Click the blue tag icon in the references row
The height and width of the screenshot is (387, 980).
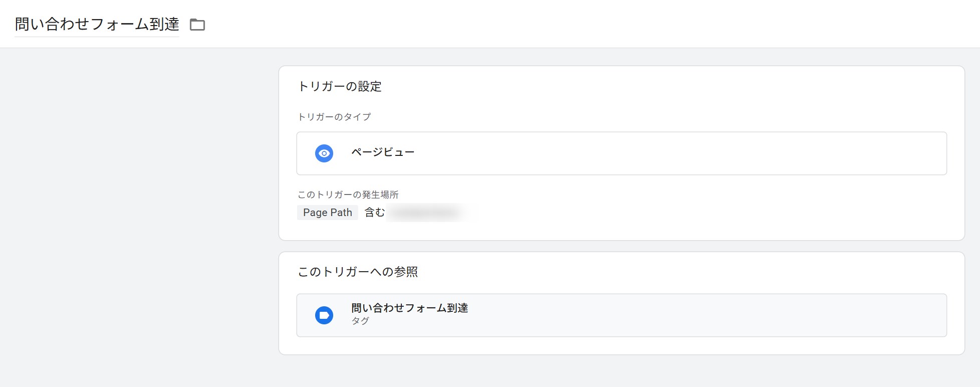click(324, 315)
